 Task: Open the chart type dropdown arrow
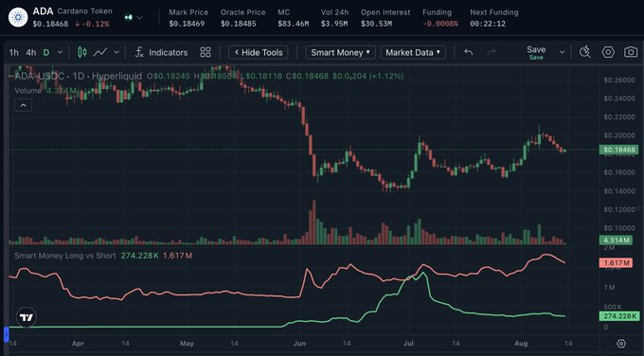tap(116, 53)
